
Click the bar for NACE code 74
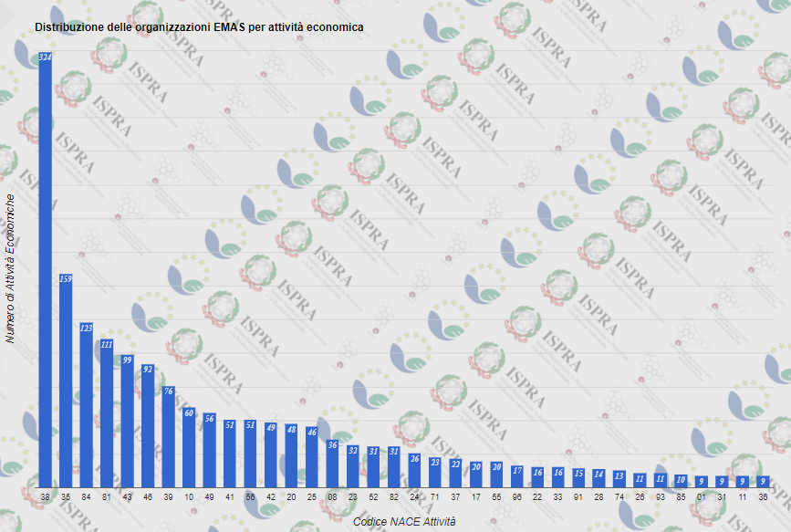[619, 479]
